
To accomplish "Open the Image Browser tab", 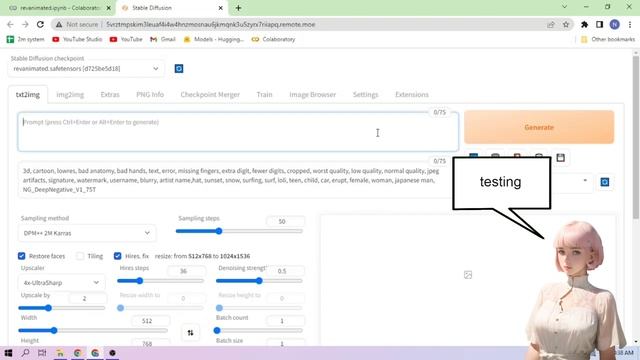I will (x=312, y=95).
